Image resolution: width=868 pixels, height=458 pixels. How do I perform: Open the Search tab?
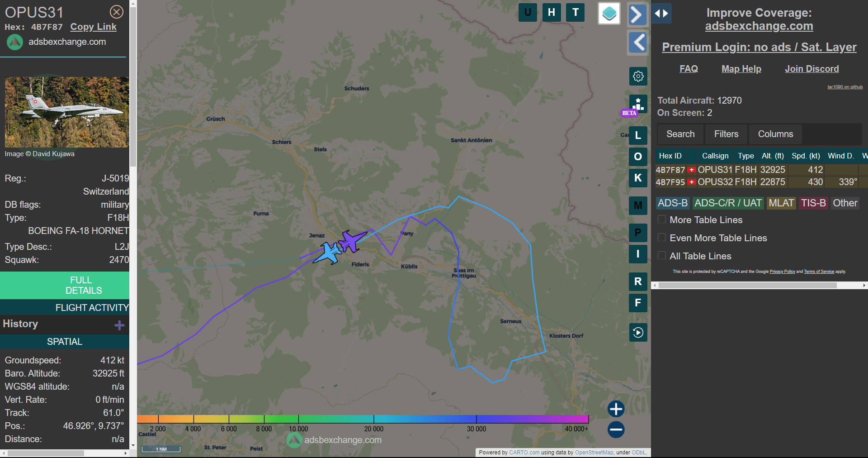point(680,134)
